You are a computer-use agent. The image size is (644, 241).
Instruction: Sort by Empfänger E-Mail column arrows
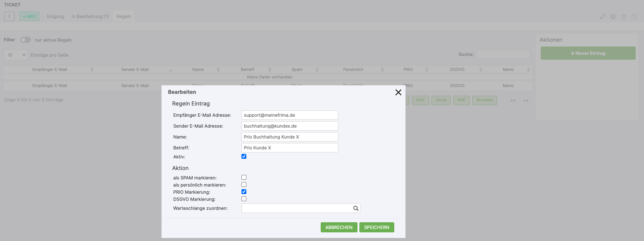(x=92, y=70)
